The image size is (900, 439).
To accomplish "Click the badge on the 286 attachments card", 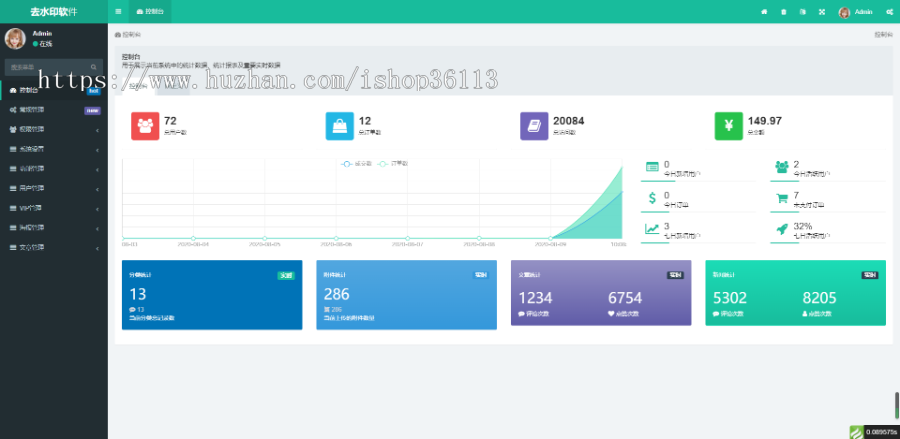I will pos(480,275).
